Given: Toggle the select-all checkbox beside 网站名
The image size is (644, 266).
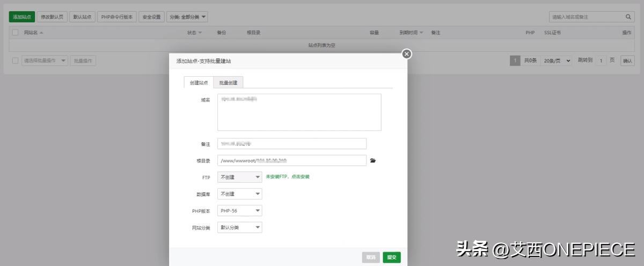Looking at the screenshot, I should [16, 33].
